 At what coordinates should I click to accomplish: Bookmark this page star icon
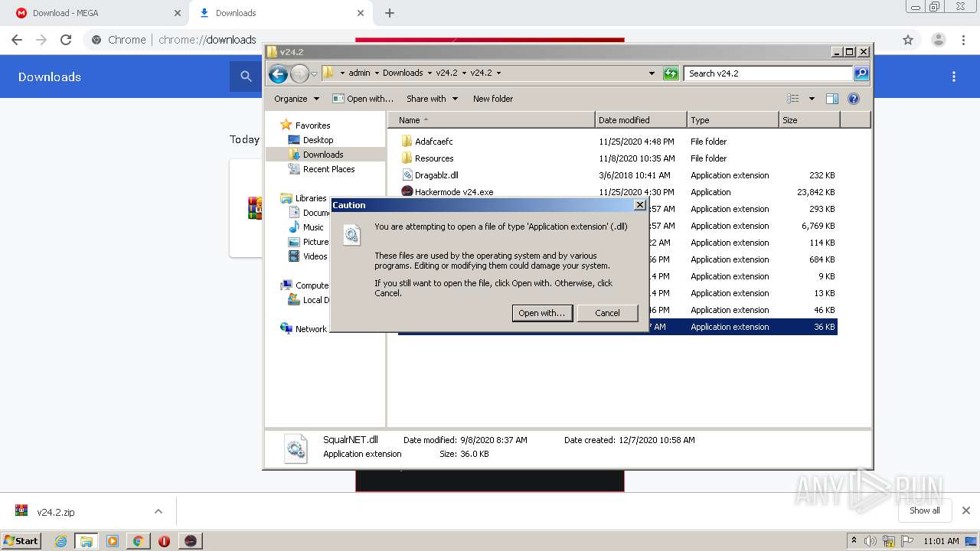pos(908,40)
